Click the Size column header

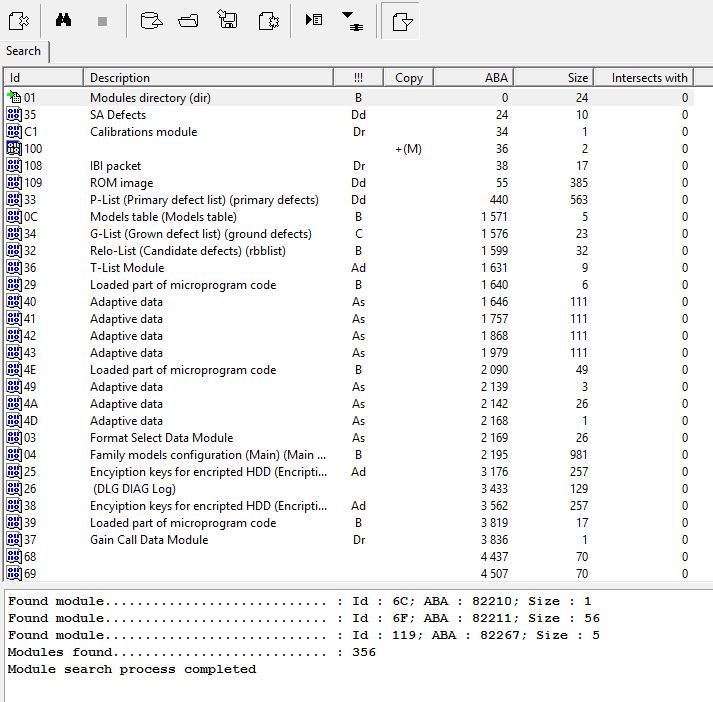(553, 78)
